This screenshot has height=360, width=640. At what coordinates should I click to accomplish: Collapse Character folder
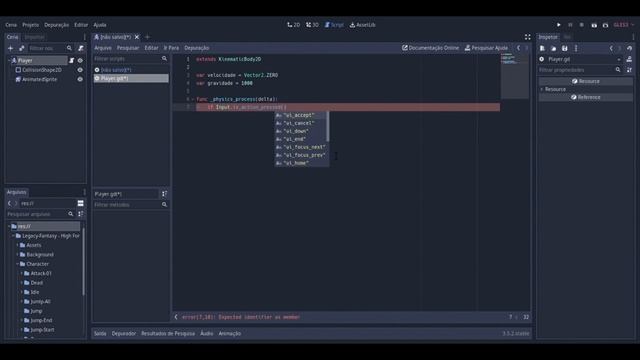(x=18, y=264)
